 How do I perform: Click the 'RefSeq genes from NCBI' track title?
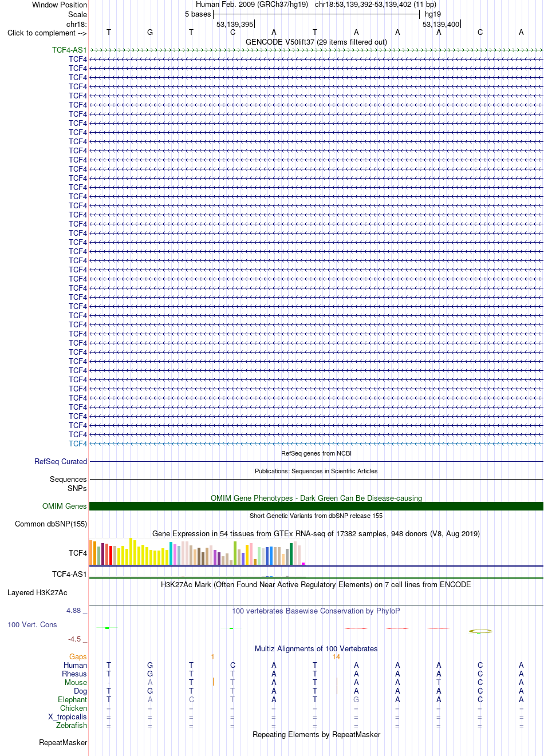[x=316, y=453]
